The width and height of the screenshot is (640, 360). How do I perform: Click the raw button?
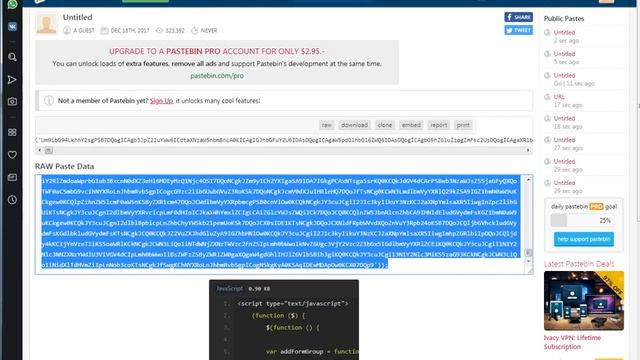click(x=327, y=125)
